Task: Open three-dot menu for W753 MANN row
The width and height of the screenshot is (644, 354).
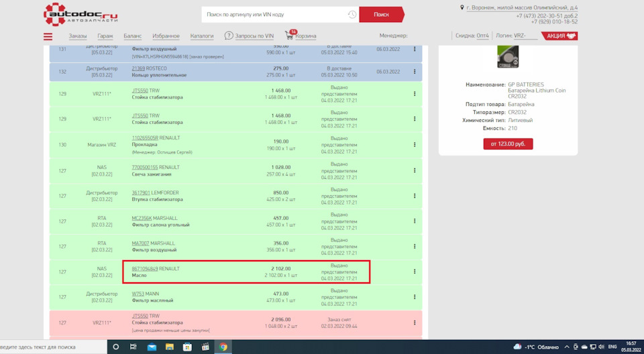Action: pyautogui.click(x=415, y=297)
